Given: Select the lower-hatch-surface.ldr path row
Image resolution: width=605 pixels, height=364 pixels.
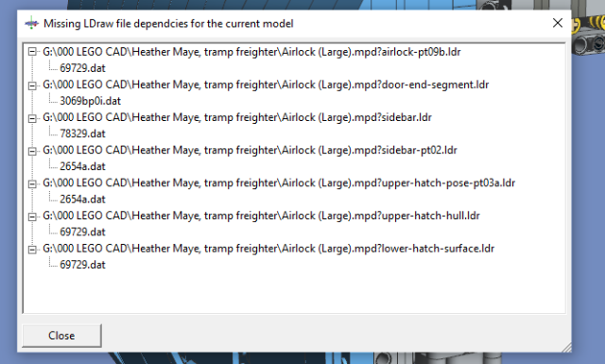Looking at the screenshot, I should click(x=268, y=249).
